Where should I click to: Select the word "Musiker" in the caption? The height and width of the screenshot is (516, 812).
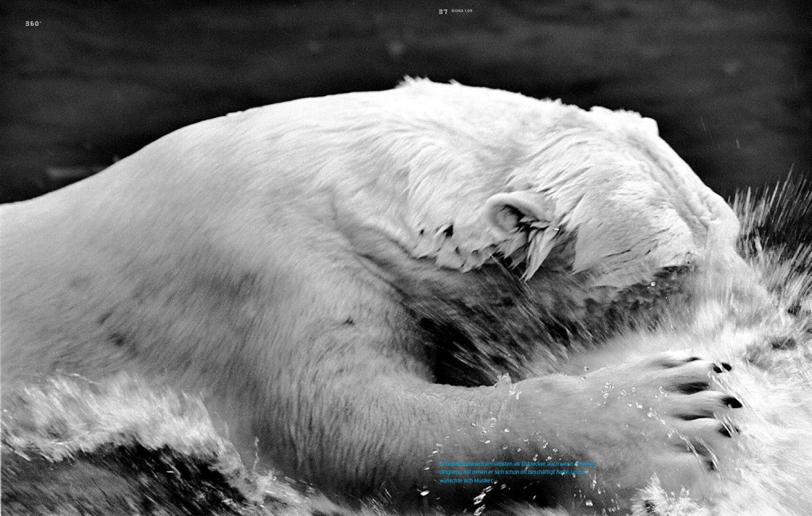[482, 480]
